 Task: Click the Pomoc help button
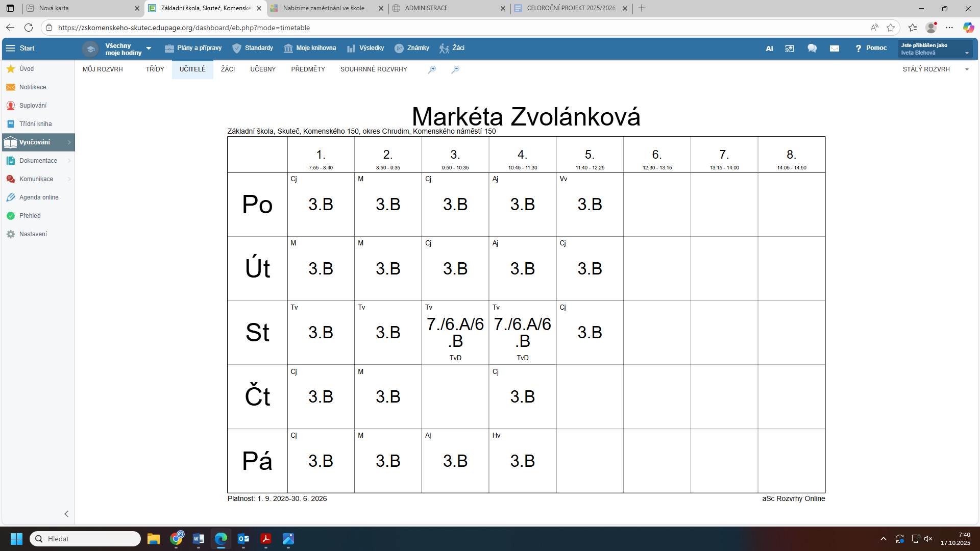tap(871, 48)
